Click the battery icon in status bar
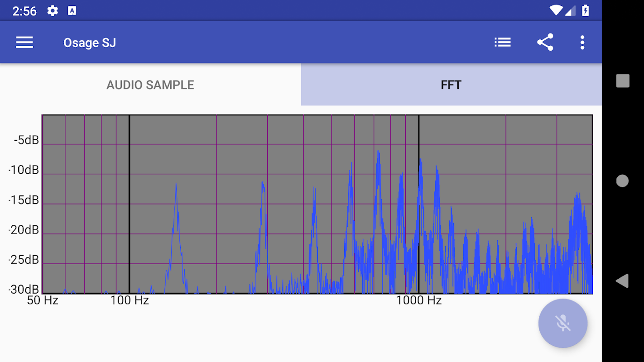644x362 pixels. [586, 10]
